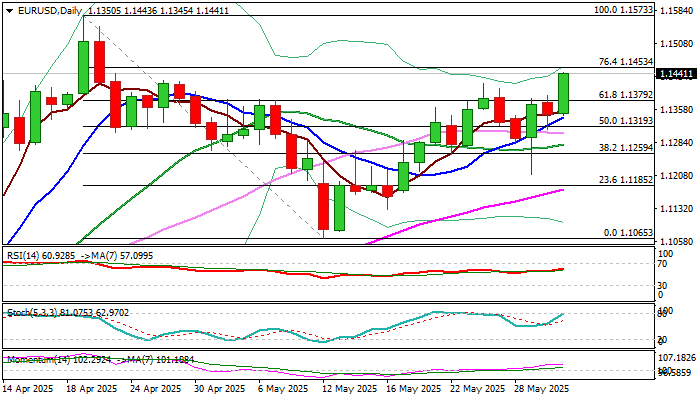Click the 28 May 2025 date marker
Screen dimensions: 700x400
[x=542, y=388]
